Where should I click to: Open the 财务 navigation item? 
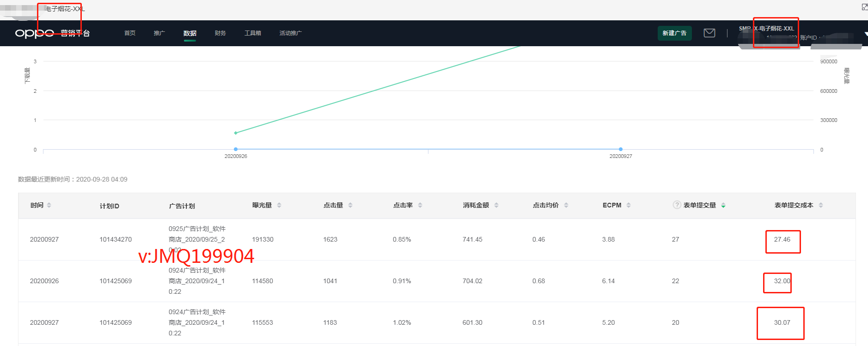click(220, 33)
